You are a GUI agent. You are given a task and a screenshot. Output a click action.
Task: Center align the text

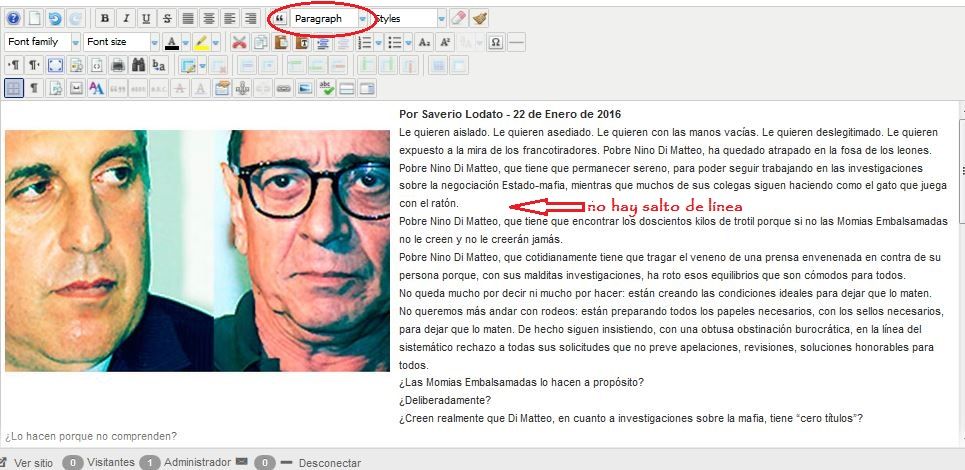209,18
